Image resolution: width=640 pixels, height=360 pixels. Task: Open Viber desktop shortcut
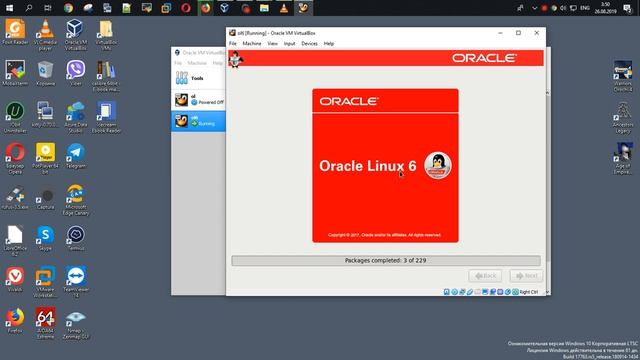coord(76,73)
